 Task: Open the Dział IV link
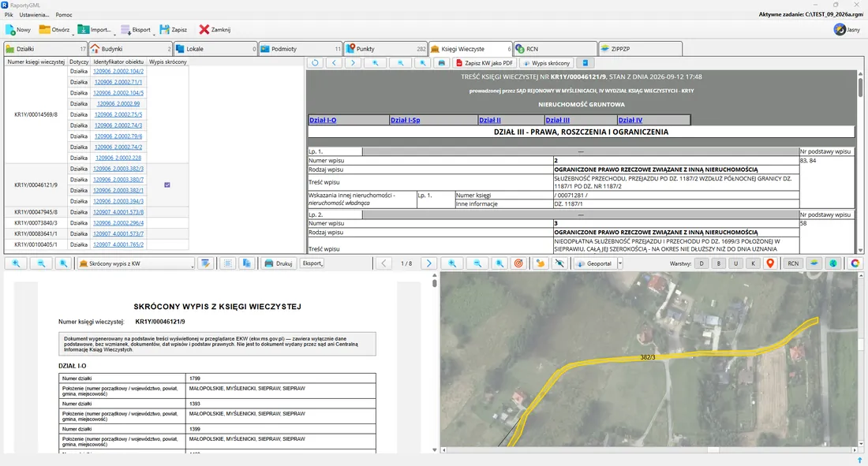(x=630, y=120)
